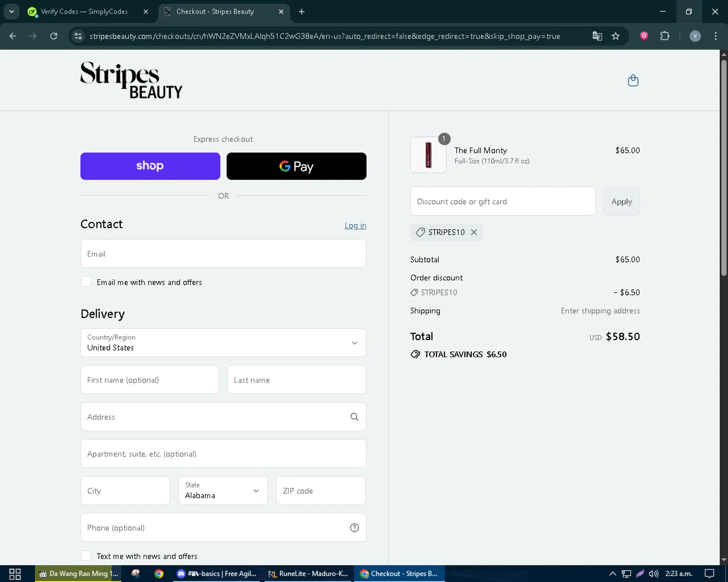
Task: Click the Discount code or gift card field
Action: pyautogui.click(x=503, y=201)
